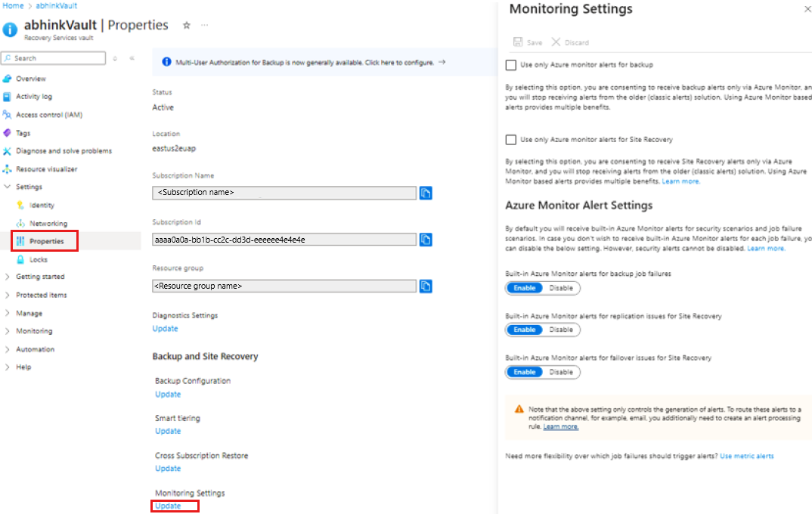The width and height of the screenshot is (812, 514).
Task: Favorite abhinkVault with the star icon
Action: [187, 25]
